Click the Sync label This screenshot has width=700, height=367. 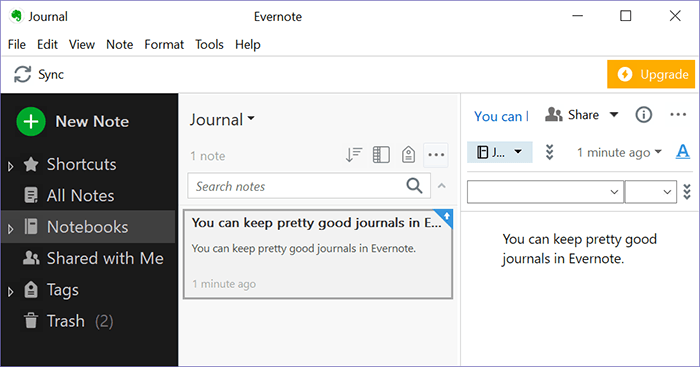tap(51, 74)
